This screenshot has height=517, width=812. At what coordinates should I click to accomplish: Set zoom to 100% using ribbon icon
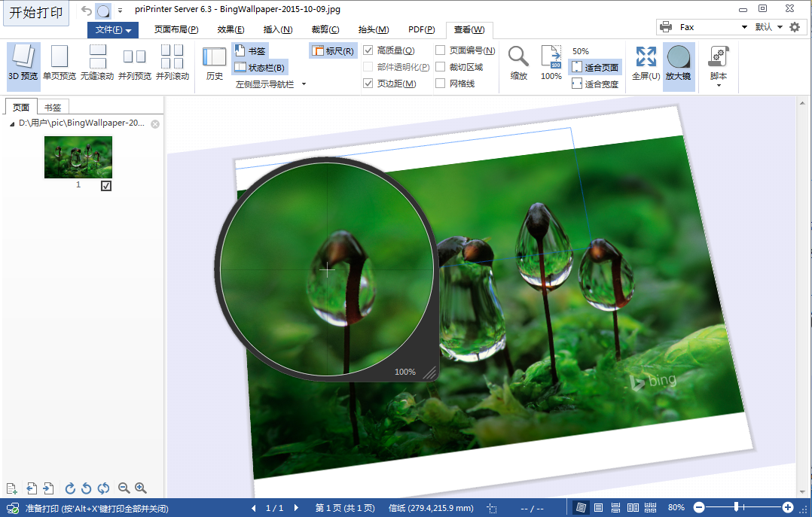click(x=551, y=64)
